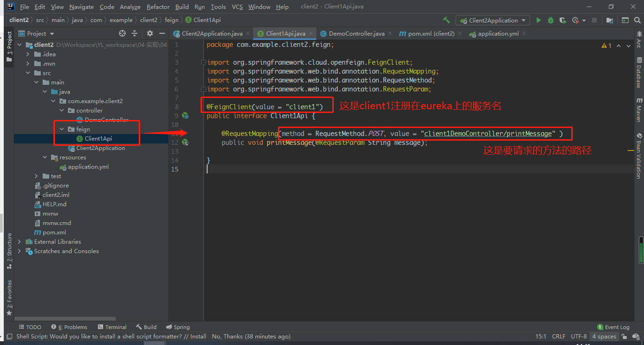Open Project panel settings gear
The image size is (644, 345).
point(150,33)
